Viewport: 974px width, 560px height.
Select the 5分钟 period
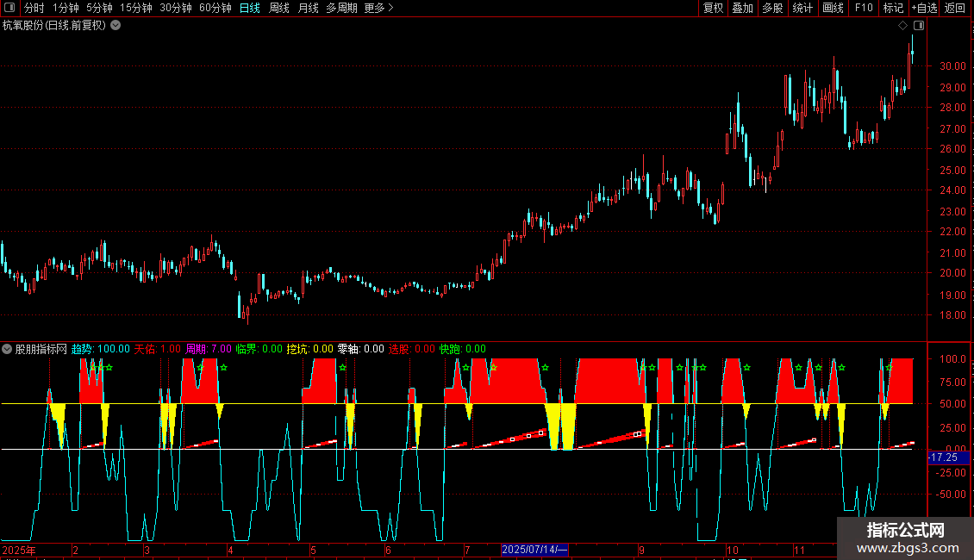(x=99, y=8)
